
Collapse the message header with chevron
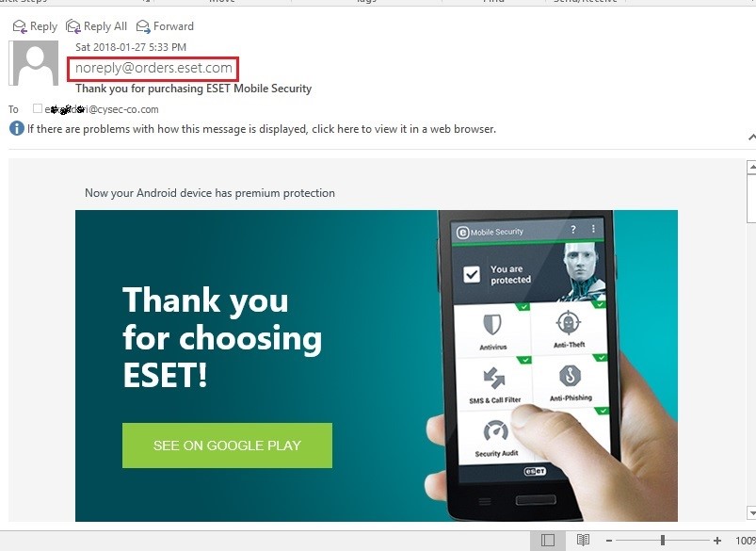pyautogui.click(x=751, y=138)
